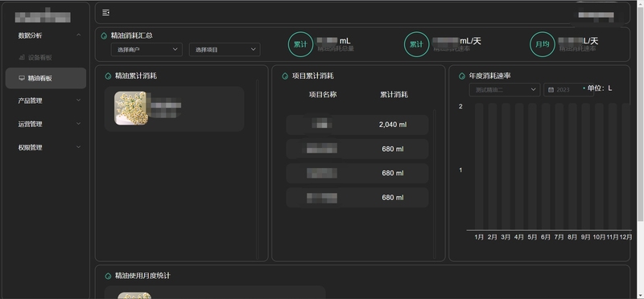Image resolution: width=644 pixels, height=299 pixels.
Task: Click the droplet icon beside 精油累计消耗
Action: point(108,76)
